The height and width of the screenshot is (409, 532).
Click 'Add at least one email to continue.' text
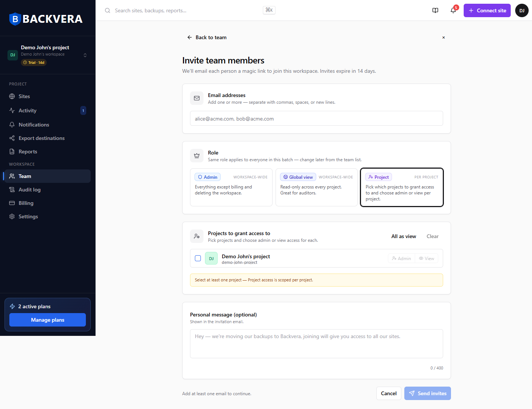[217, 394]
